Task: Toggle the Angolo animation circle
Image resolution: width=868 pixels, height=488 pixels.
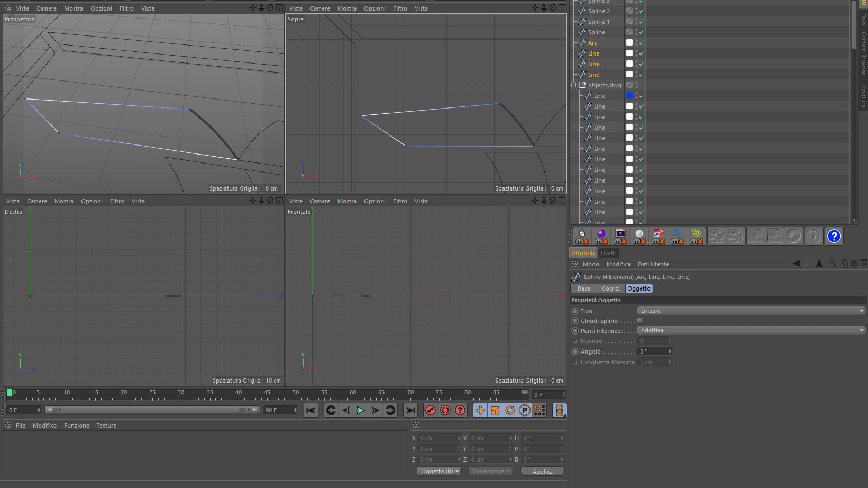Action: [x=575, y=351]
